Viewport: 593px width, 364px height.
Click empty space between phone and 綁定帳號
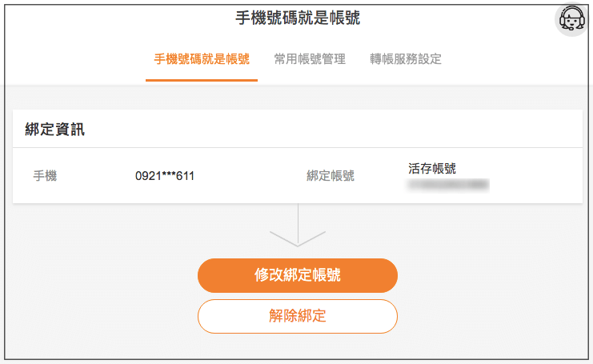[x=250, y=176]
